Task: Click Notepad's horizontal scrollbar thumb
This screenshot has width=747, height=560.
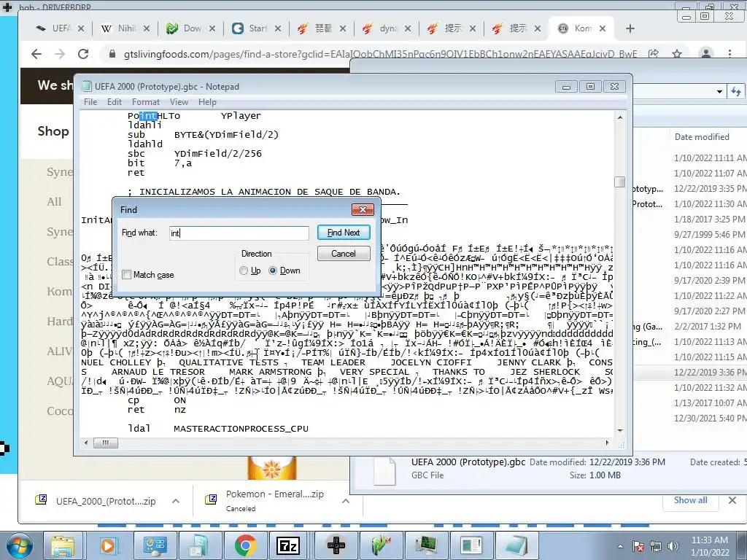Action: pyautogui.click(x=106, y=443)
